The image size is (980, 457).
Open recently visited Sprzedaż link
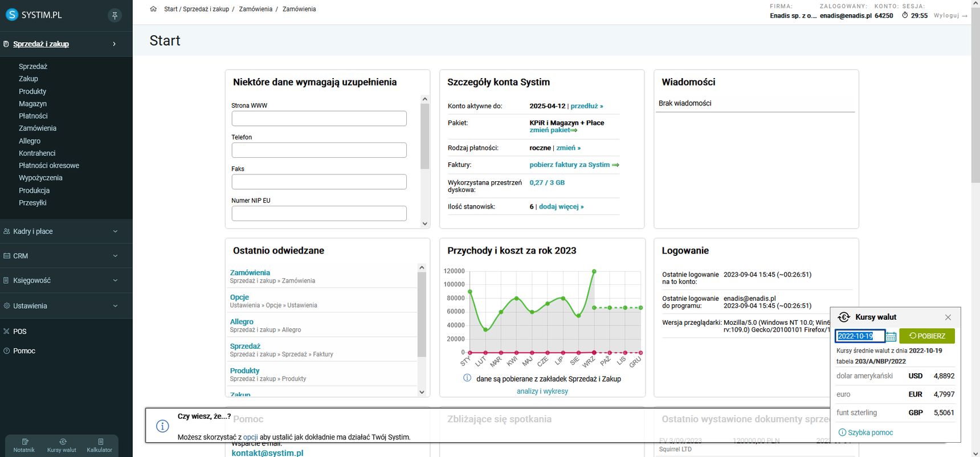click(245, 346)
